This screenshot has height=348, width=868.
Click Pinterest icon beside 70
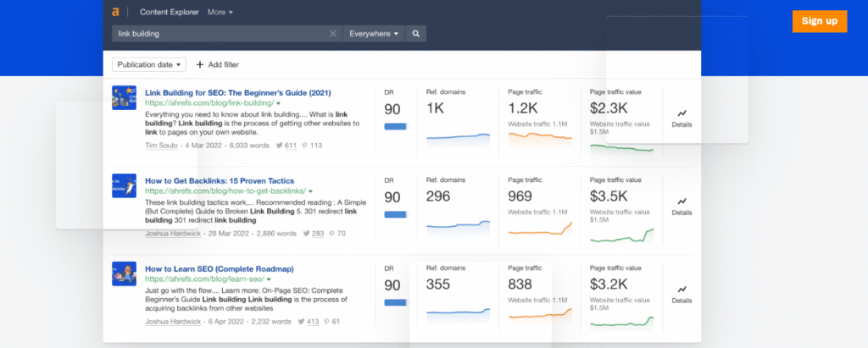(x=332, y=234)
